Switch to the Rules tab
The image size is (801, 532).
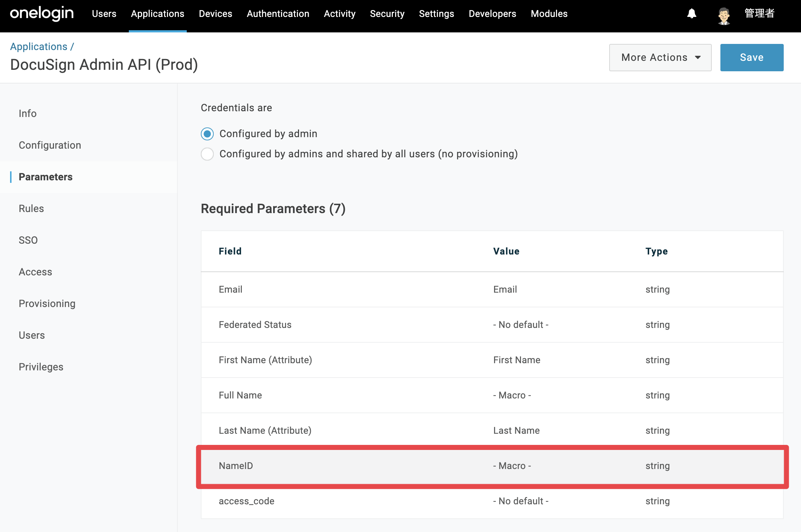pyautogui.click(x=31, y=209)
